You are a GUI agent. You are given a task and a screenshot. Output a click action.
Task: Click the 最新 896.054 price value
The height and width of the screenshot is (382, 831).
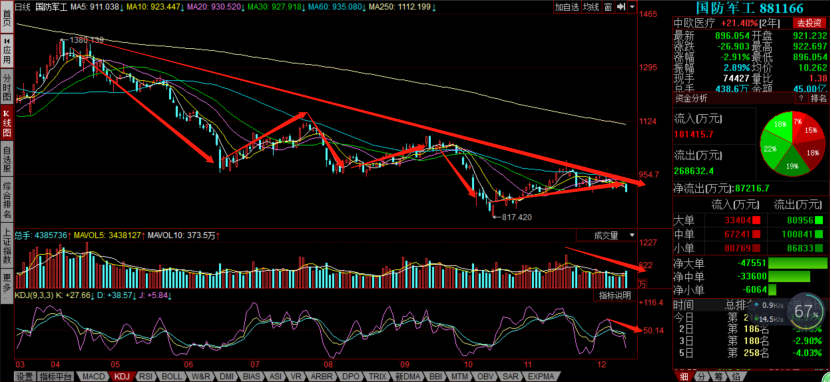coord(731,36)
